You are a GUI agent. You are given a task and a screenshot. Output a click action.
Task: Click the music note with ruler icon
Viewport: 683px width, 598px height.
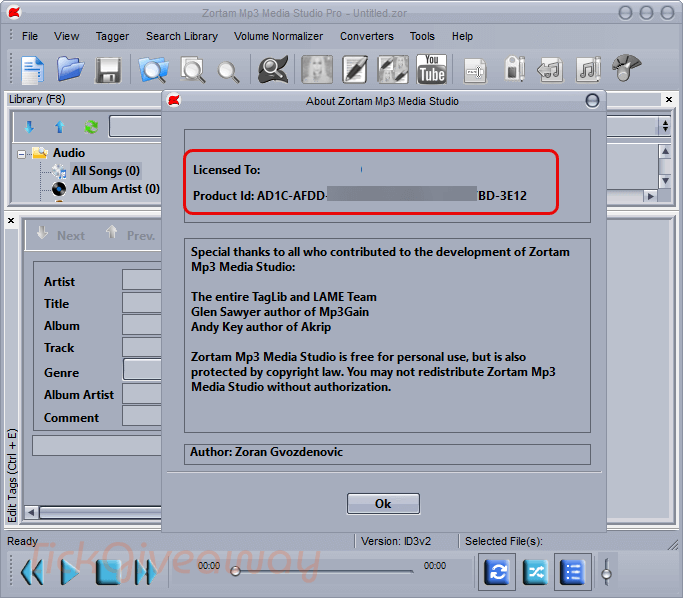(588, 69)
